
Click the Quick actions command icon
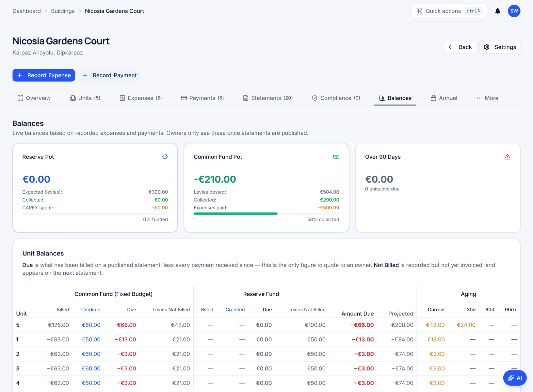click(419, 11)
